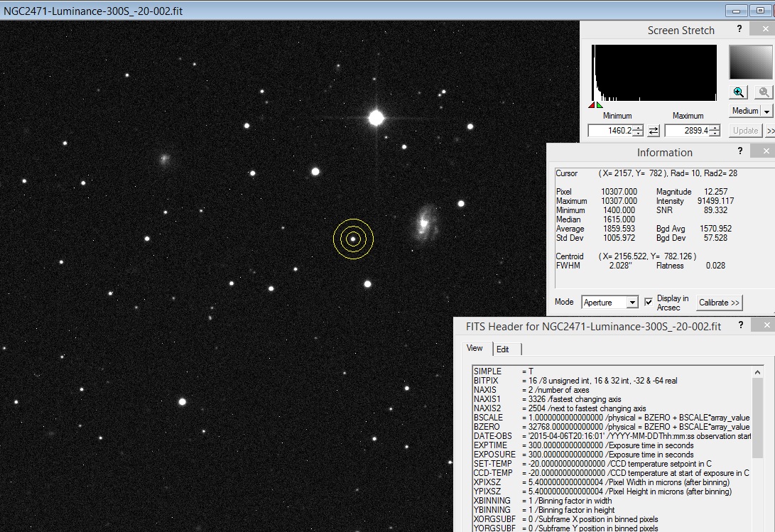This screenshot has height=532, width=775.
Task: Open Information window help via question mark icon
Action: pyautogui.click(x=739, y=151)
